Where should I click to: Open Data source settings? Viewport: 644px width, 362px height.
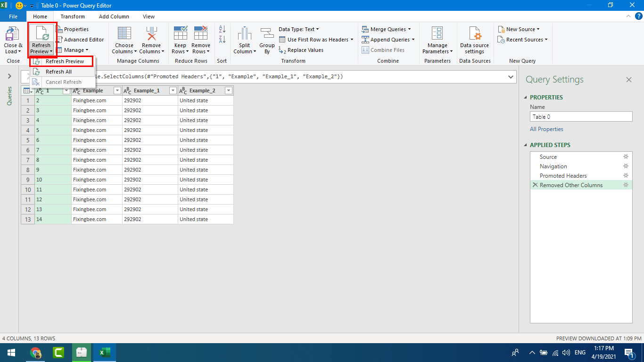474,34
